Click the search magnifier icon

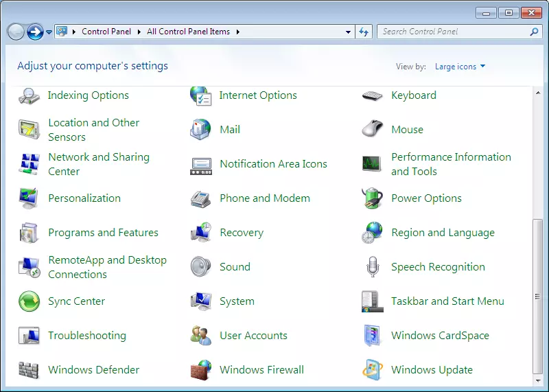[534, 32]
